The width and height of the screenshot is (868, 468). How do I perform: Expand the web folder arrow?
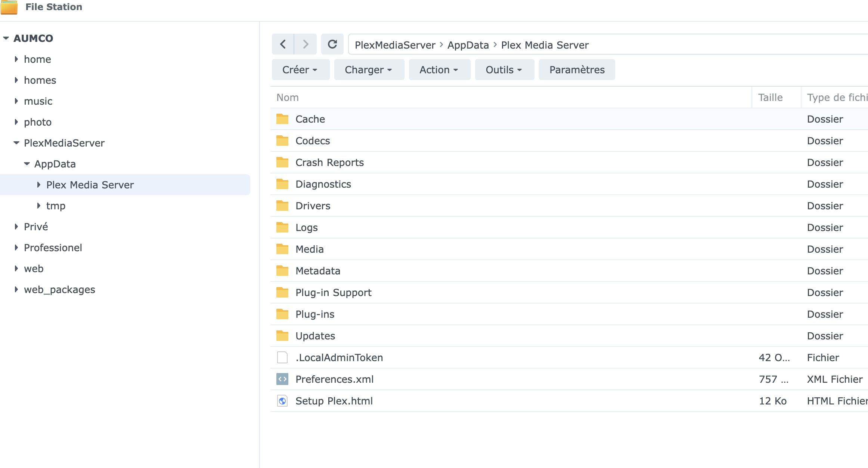pos(16,268)
